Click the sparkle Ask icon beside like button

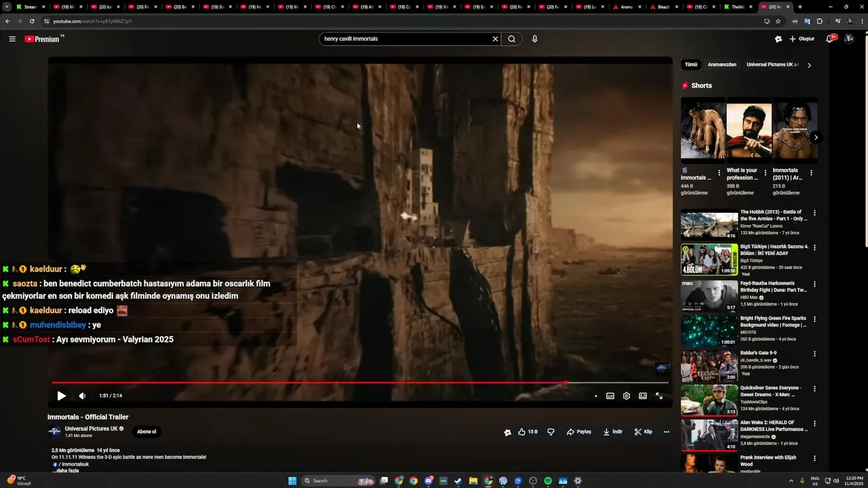(507, 432)
